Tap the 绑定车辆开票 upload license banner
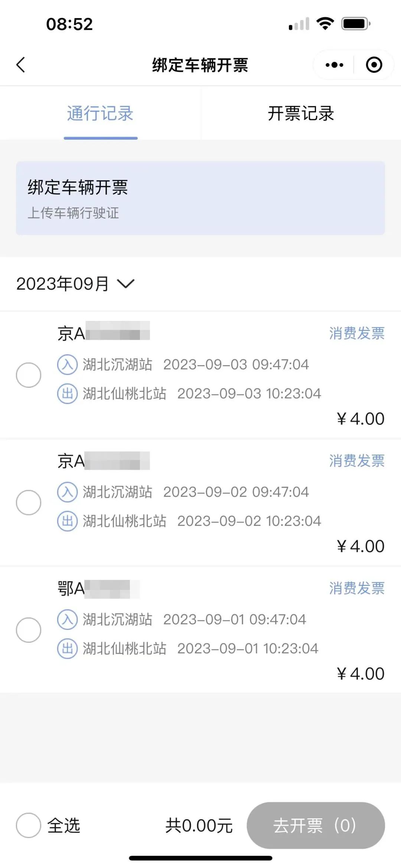The height and width of the screenshot is (868, 401). pos(200,198)
